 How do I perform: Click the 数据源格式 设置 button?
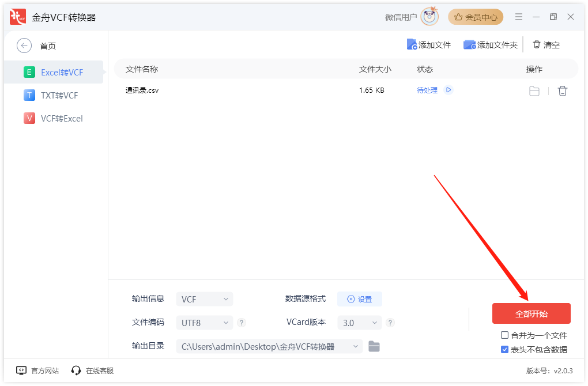pyautogui.click(x=360, y=299)
